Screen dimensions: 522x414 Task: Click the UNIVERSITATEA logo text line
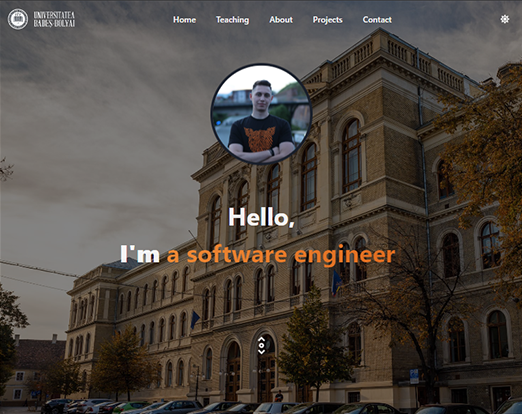(x=54, y=15)
